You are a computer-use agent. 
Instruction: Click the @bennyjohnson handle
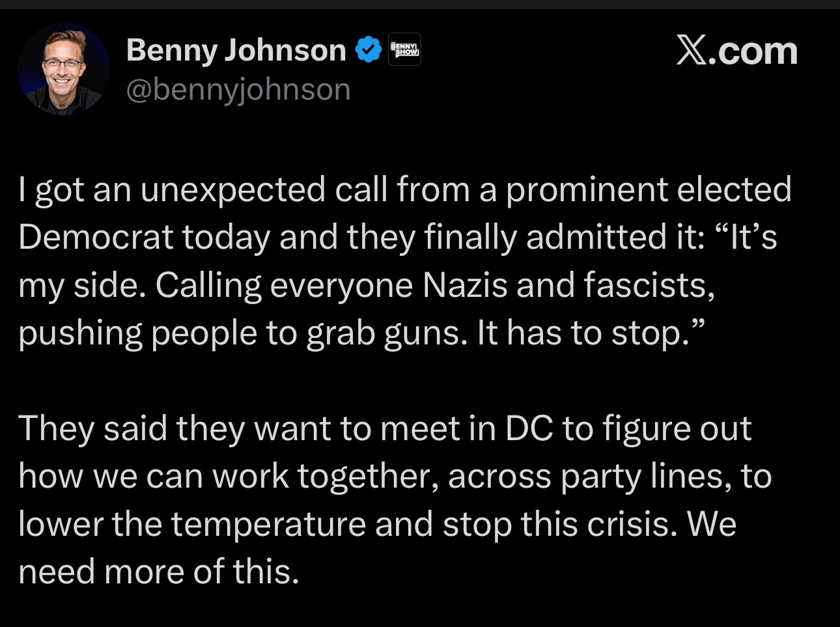(x=238, y=89)
